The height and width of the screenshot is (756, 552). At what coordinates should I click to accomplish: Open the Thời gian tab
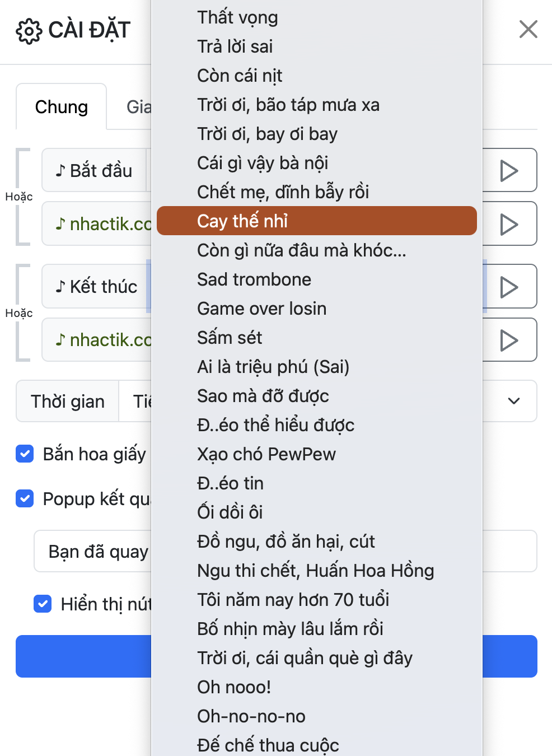coord(67,401)
